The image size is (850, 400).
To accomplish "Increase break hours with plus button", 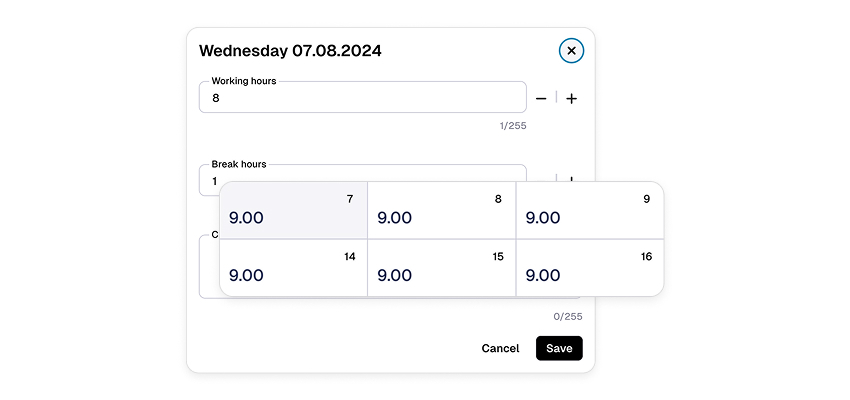I will tap(571, 178).
